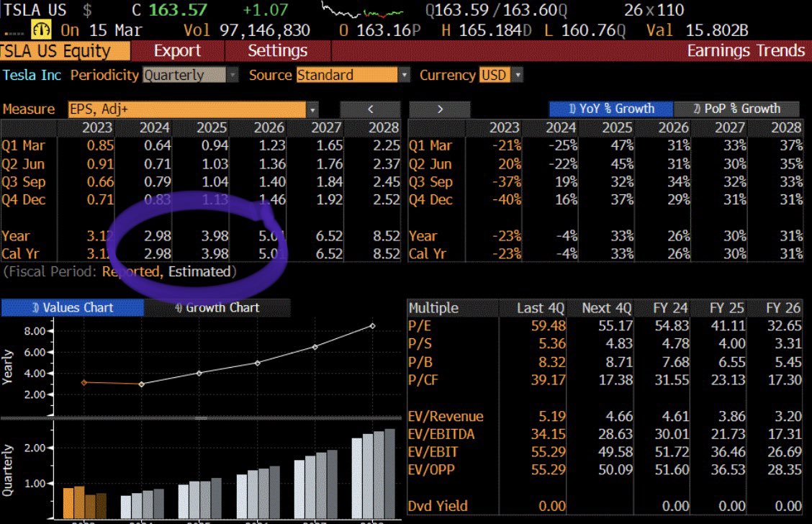812x524 pixels.
Task: Open the Settings menu
Action: click(x=278, y=50)
